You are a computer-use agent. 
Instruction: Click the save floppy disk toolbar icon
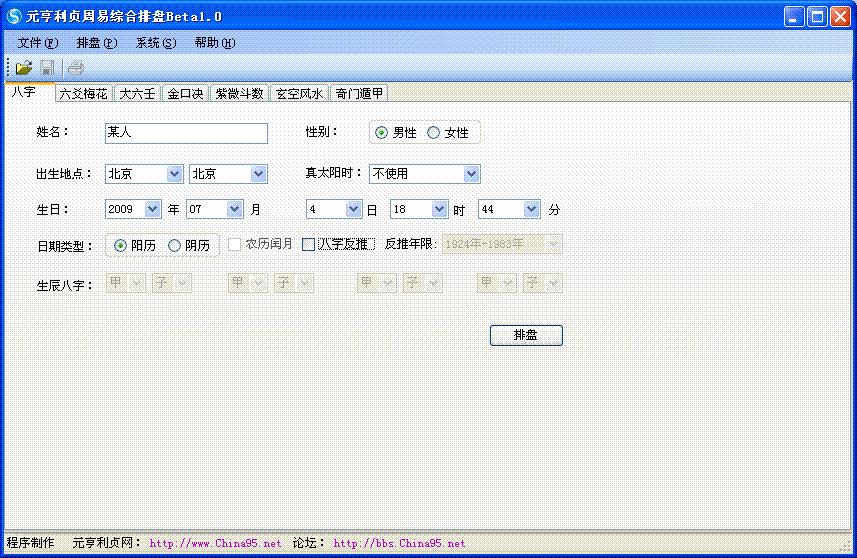point(47,68)
